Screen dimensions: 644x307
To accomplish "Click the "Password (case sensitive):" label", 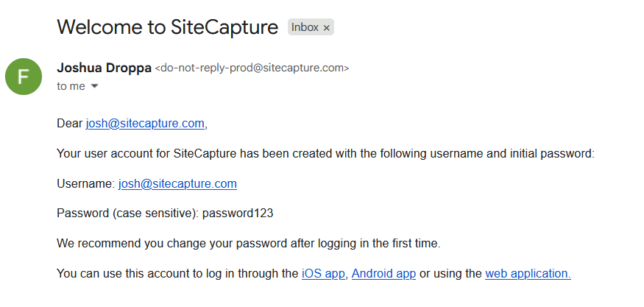I will click(x=127, y=214).
